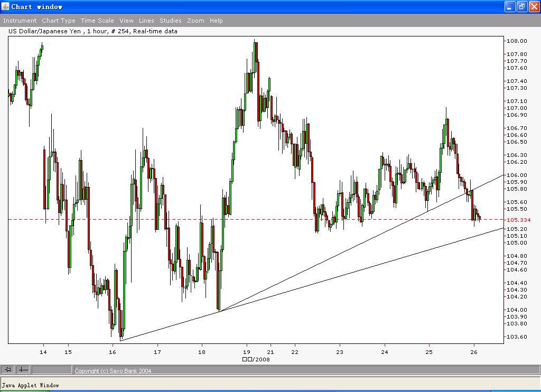The image size is (541, 392).
Task: Click the Chart window title text
Action: tap(37, 7)
